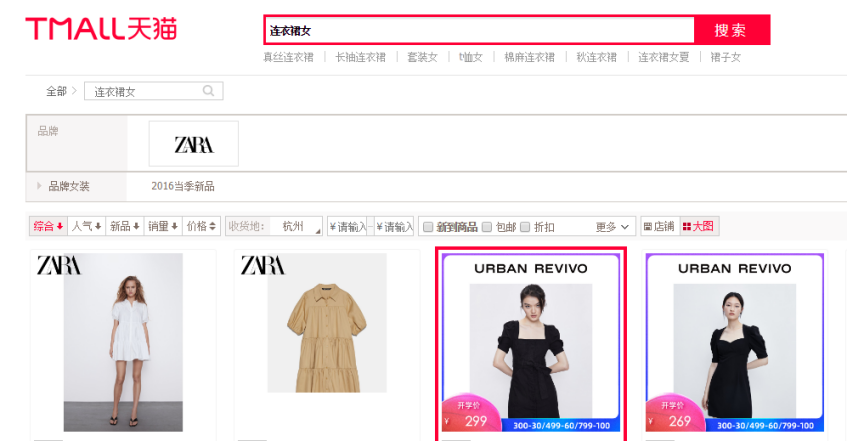The image size is (848, 441).
Task: Tick the 新到商品 checkbox
Action: pyautogui.click(x=428, y=227)
